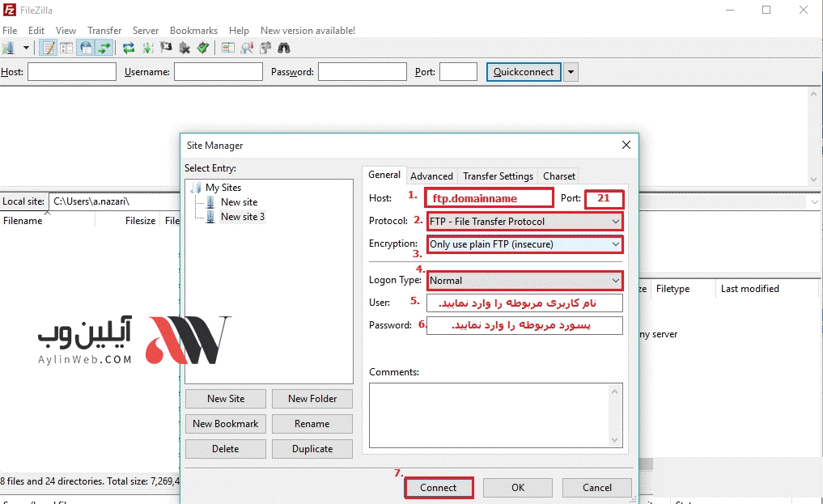Image resolution: width=823 pixels, height=504 pixels.
Task: Open the Logon Type dropdown
Action: pos(525,281)
